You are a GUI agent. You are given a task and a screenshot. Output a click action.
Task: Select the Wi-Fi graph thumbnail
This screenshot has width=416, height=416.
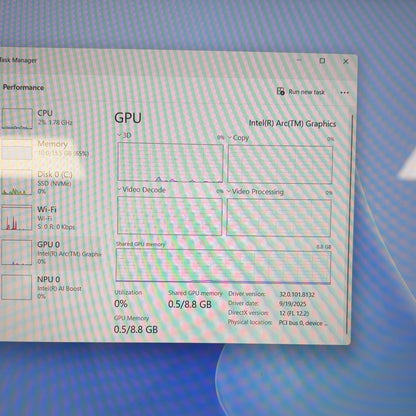pyautogui.click(x=17, y=218)
